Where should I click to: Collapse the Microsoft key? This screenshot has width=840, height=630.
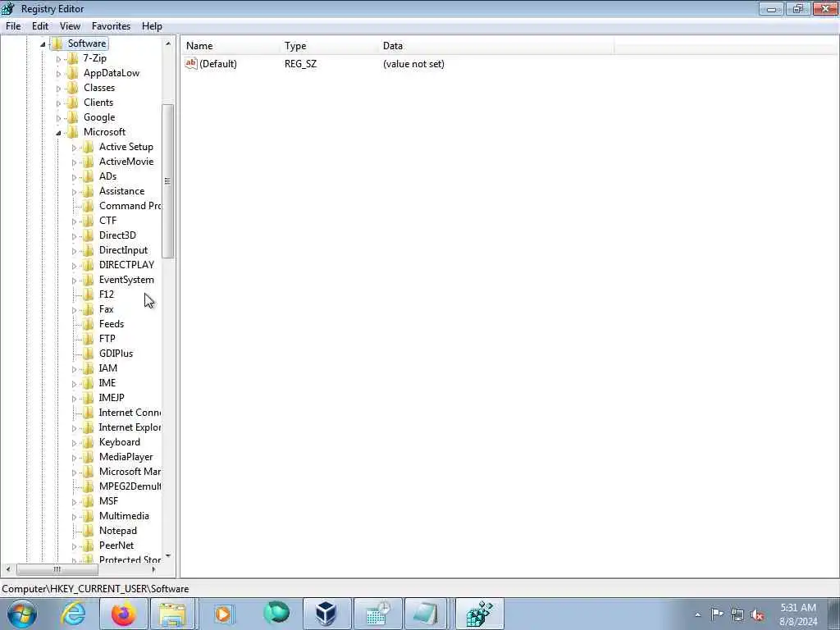(x=58, y=132)
